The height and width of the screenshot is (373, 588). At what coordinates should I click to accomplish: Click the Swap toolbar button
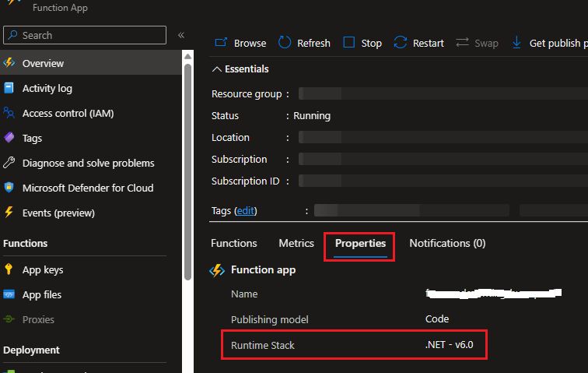coord(477,43)
